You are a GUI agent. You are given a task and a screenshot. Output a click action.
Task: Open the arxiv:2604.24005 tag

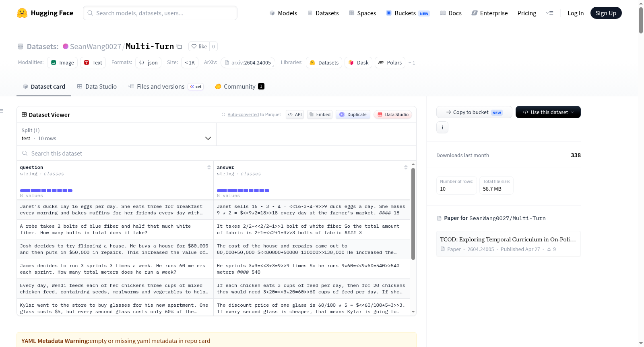click(x=248, y=62)
